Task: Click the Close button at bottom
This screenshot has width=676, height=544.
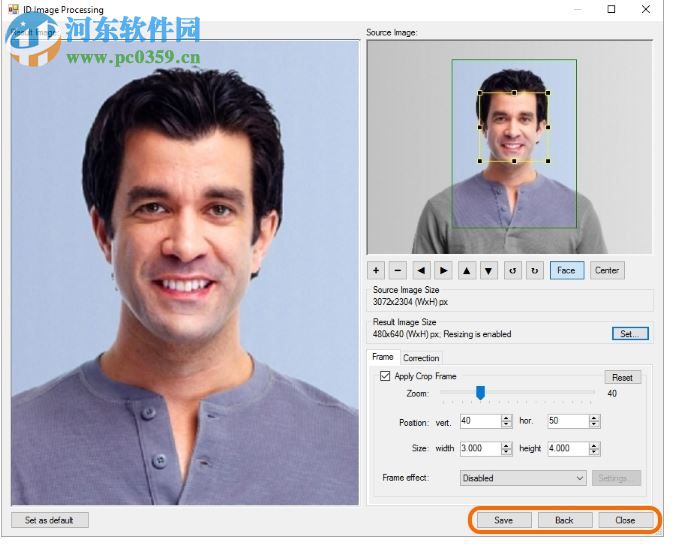Action: (x=625, y=520)
